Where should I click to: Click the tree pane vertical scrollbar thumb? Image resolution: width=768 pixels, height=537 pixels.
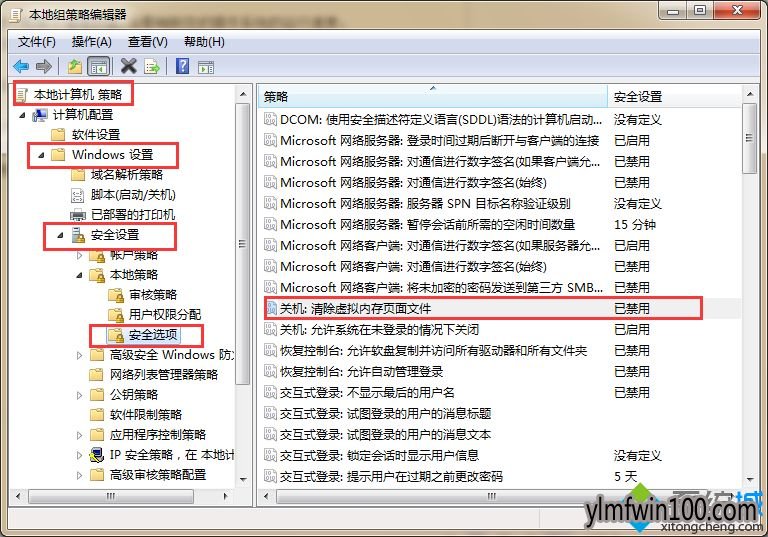243,244
